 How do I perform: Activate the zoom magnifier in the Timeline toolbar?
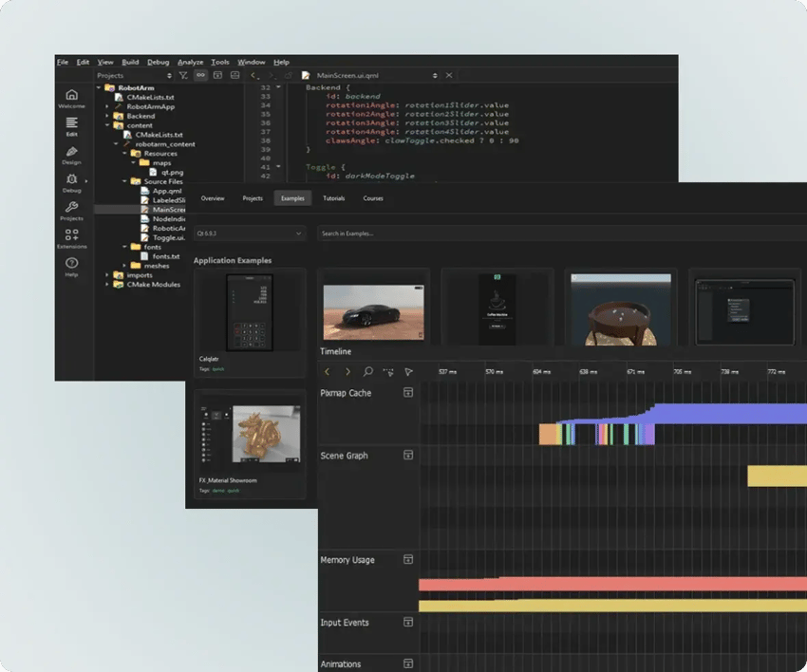[x=368, y=371]
